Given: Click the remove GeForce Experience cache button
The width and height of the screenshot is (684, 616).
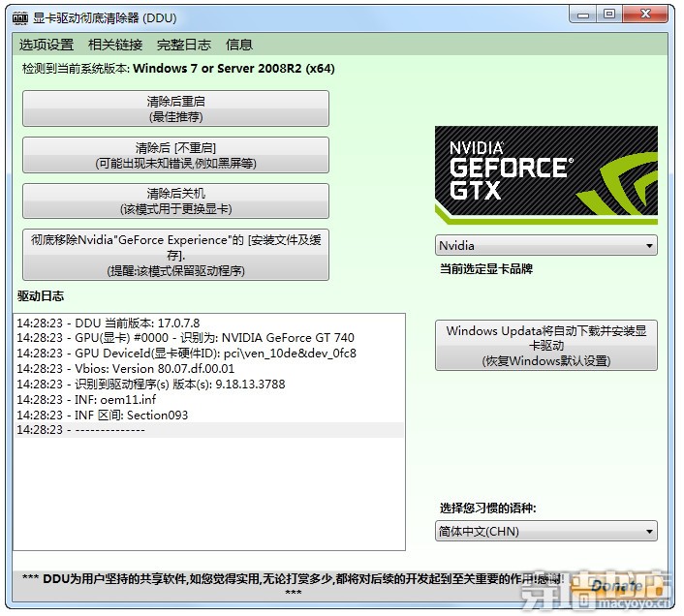Looking at the screenshot, I should click(175, 255).
